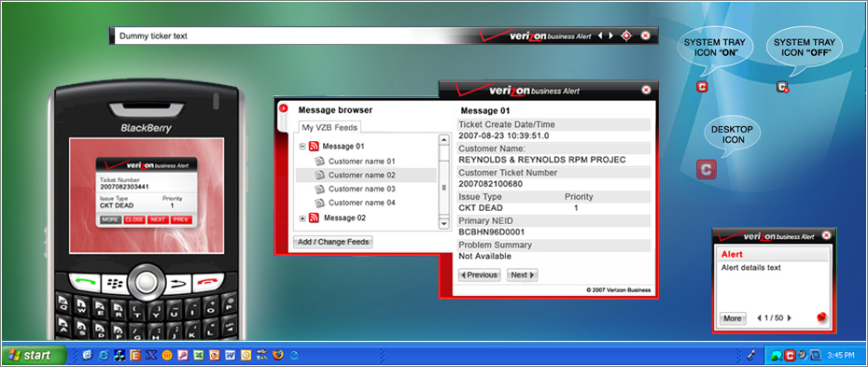Click the red target icon on ticker bar
The height and width of the screenshot is (367, 868).
[626, 35]
